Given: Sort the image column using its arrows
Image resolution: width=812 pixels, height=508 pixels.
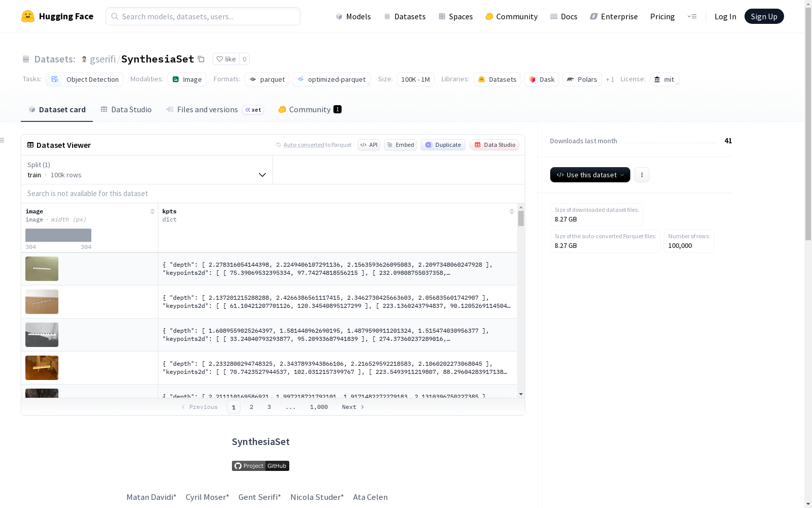Looking at the screenshot, I should [152, 211].
